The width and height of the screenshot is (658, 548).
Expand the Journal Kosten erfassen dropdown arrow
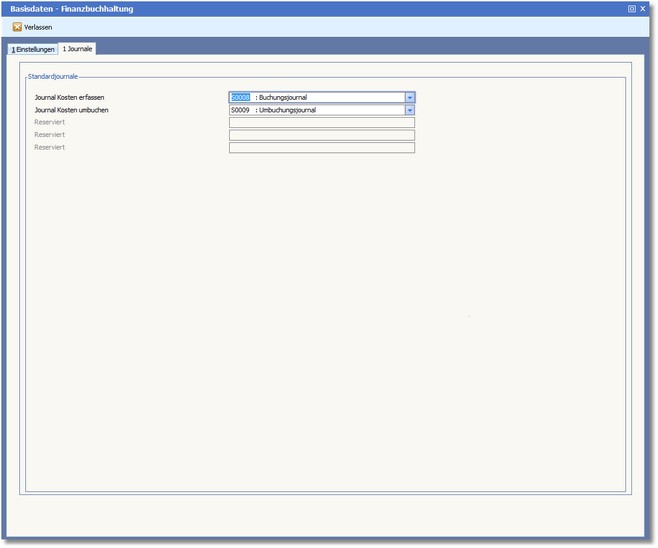(x=410, y=97)
